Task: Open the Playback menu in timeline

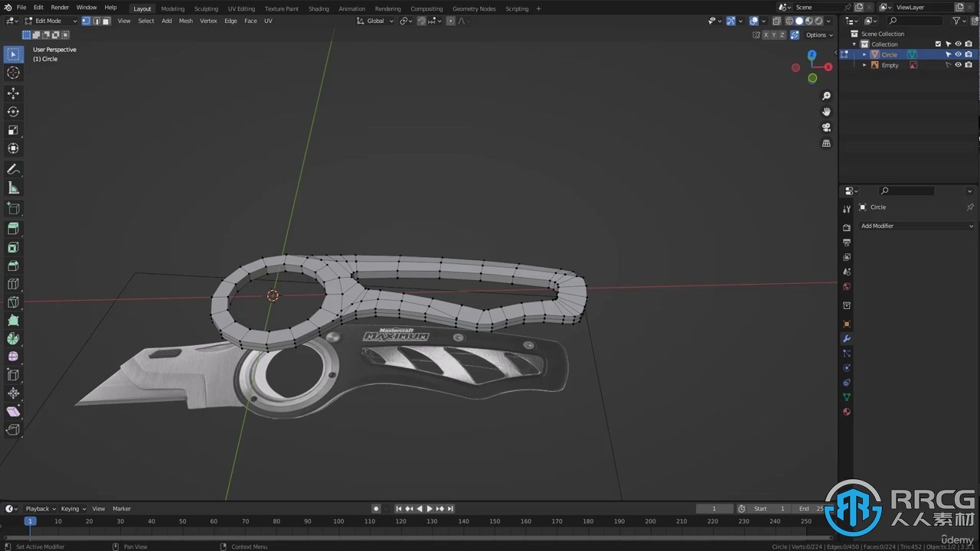Action: pos(40,509)
